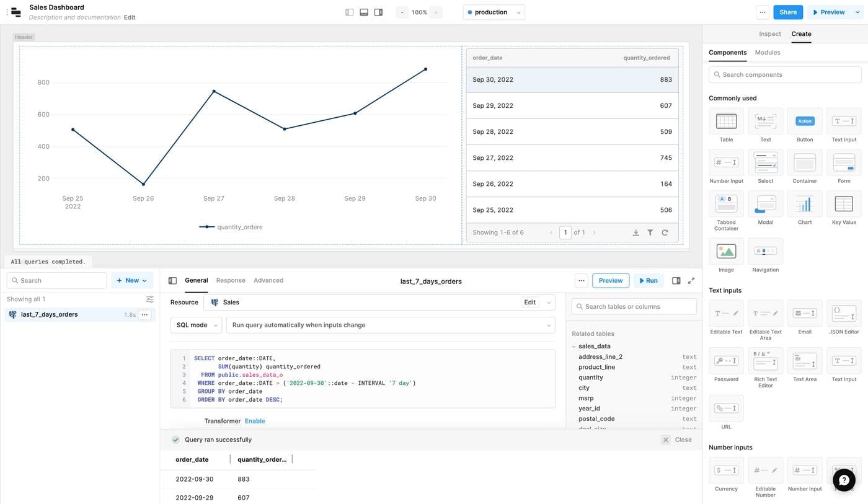Open the query list filter settings icon
Image resolution: width=868 pixels, height=504 pixels.
tap(149, 299)
